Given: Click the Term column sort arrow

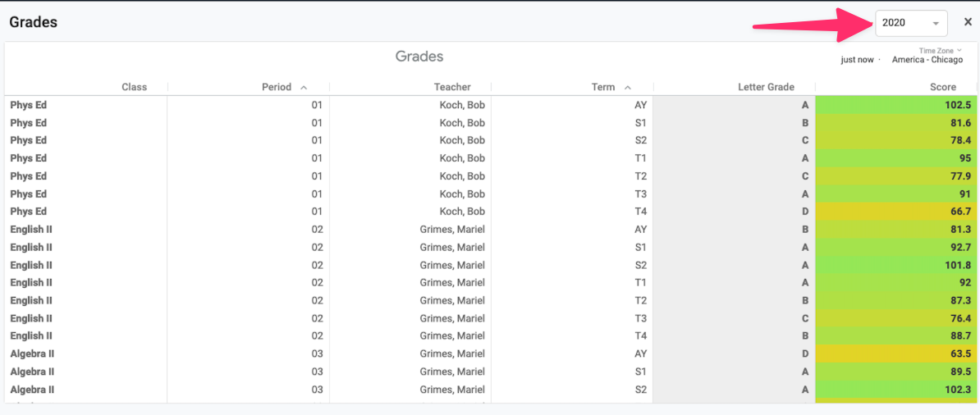Looking at the screenshot, I should tap(628, 87).
